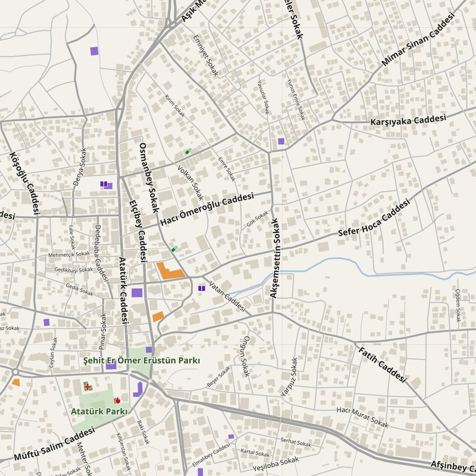Select the Pınar Sokak label
Viewport: 476px width, 476px height.
103,331
